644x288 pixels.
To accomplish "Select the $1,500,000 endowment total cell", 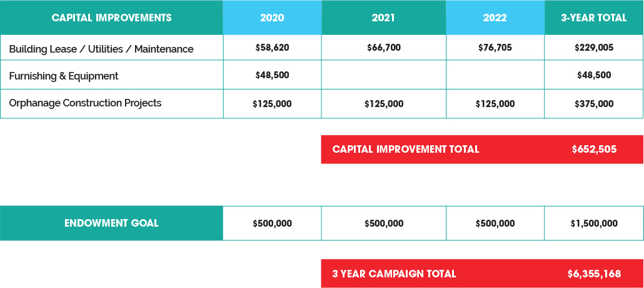I will point(595,224).
